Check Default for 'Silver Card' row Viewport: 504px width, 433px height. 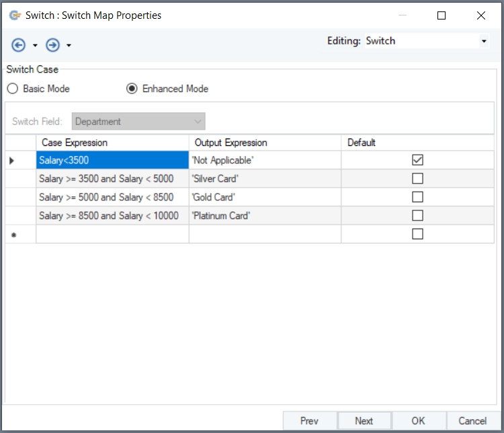[417, 179]
